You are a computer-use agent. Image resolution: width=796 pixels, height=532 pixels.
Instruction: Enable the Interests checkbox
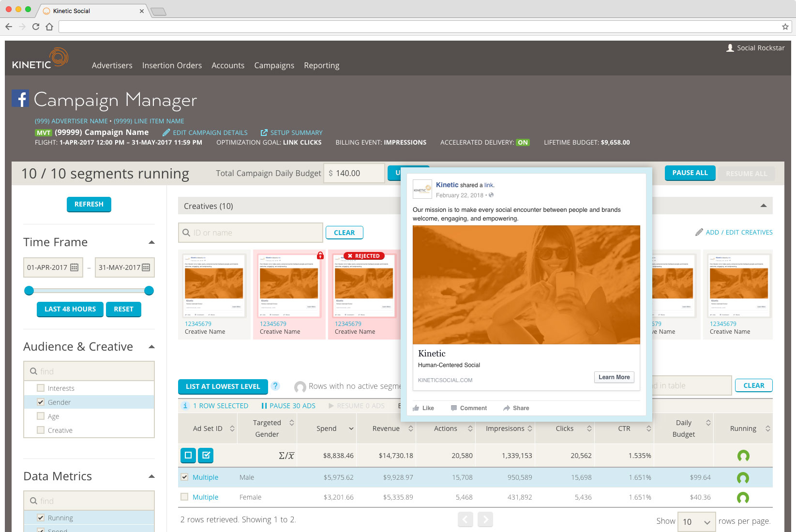tap(41, 388)
